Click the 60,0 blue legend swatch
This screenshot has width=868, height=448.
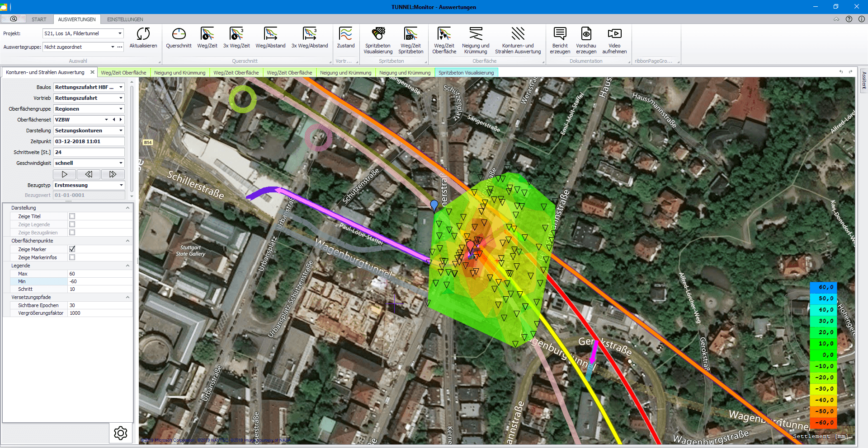click(x=823, y=287)
